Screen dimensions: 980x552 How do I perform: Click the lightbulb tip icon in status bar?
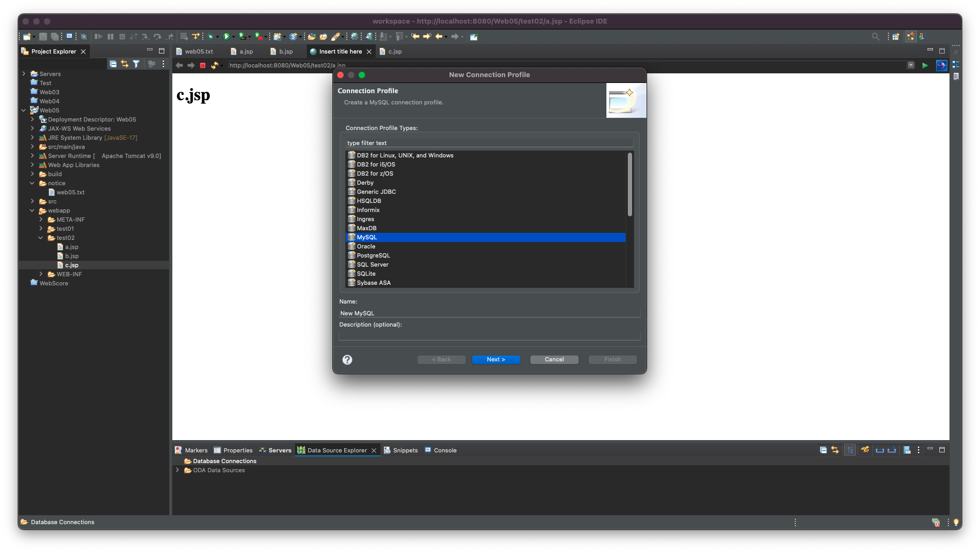tap(956, 522)
